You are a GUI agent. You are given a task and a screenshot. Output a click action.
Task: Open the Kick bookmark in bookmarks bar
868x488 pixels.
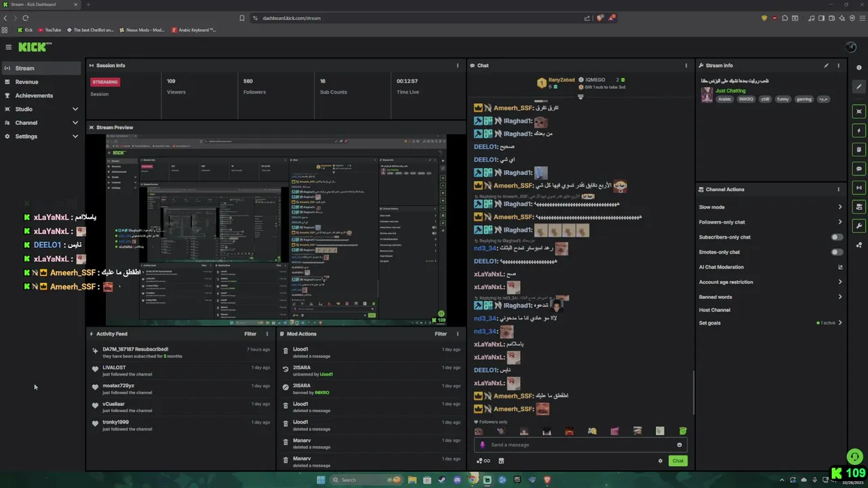click(25, 30)
